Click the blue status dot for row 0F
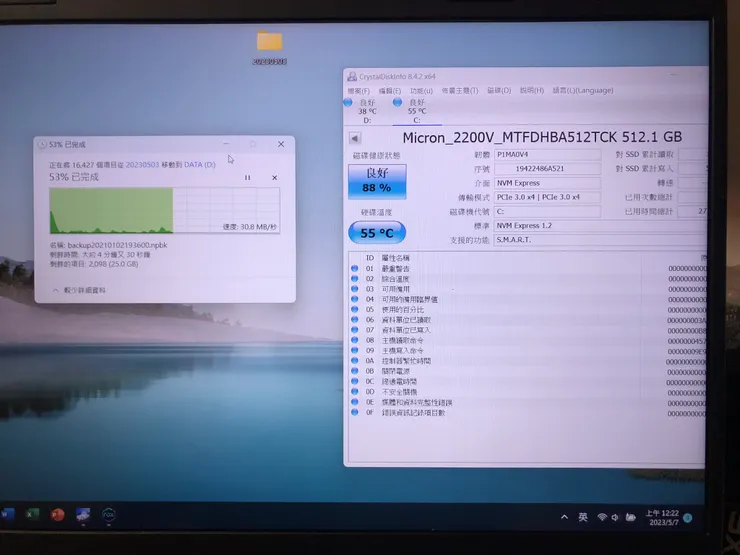Screen dimensions: 740x555 (x=354, y=412)
